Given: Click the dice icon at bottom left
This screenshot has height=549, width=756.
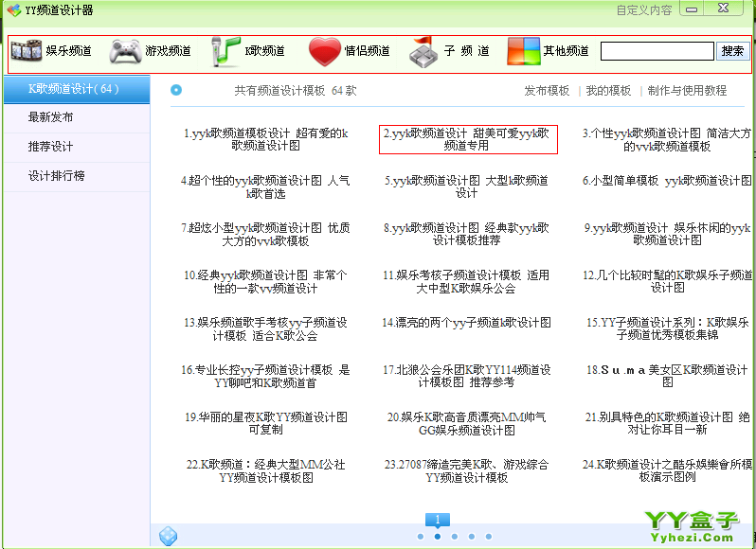Looking at the screenshot, I should coord(168,536).
